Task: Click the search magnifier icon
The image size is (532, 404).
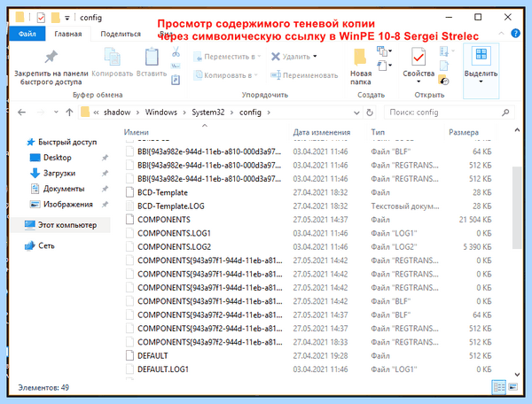Action: [x=505, y=113]
